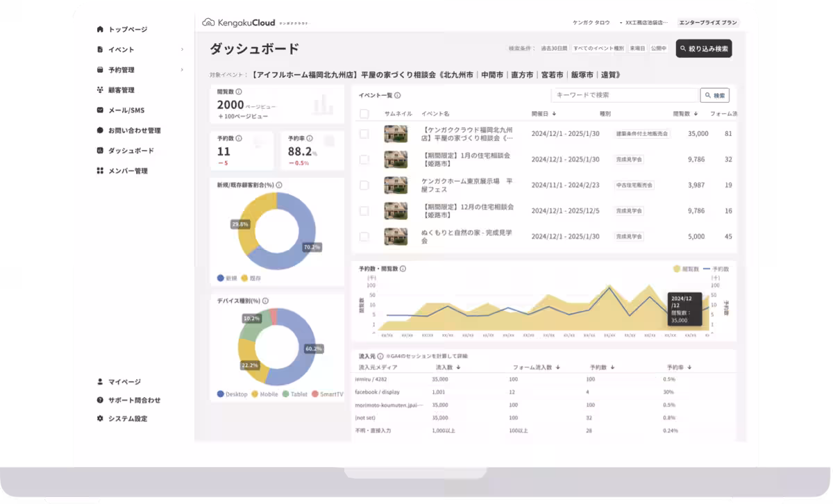This screenshot has width=833, height=504.
Task: Click the 絞り込み検索 button
Action: [x=703, y=49]
